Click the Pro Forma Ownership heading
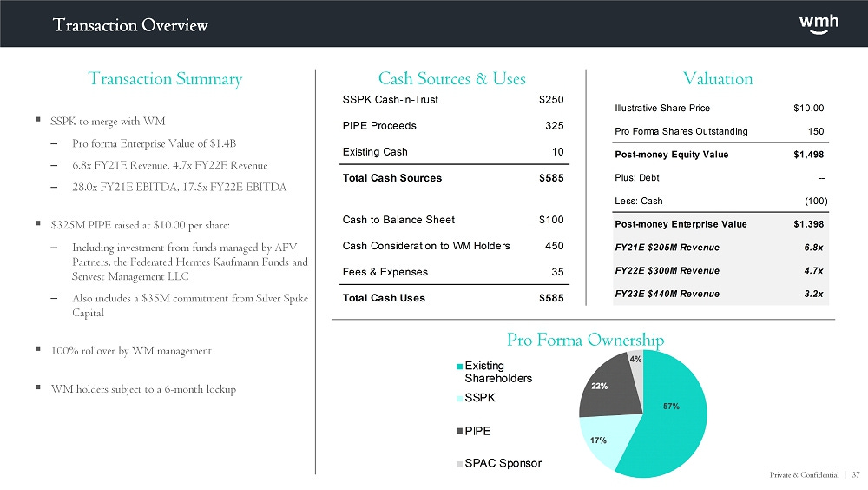Viewport: 868px width, 490px height. (585, 339)
